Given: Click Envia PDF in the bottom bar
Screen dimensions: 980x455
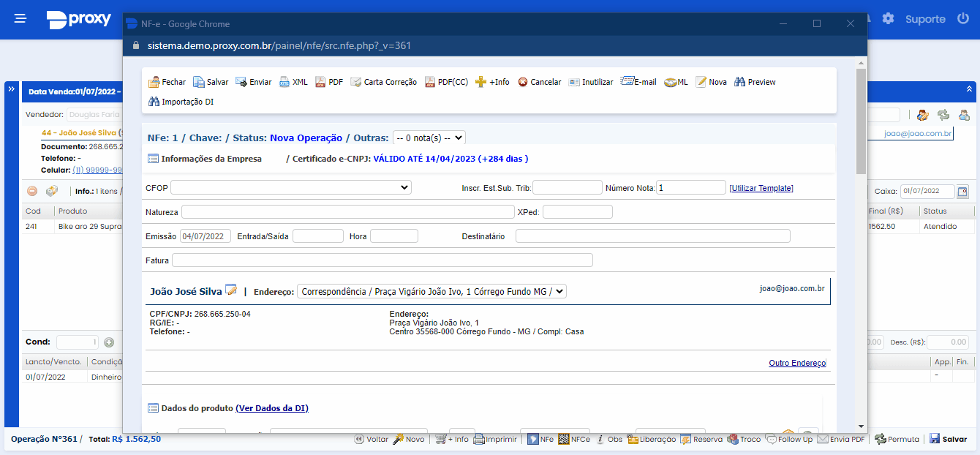Looking at the screenshot, I should pos(841,439).
